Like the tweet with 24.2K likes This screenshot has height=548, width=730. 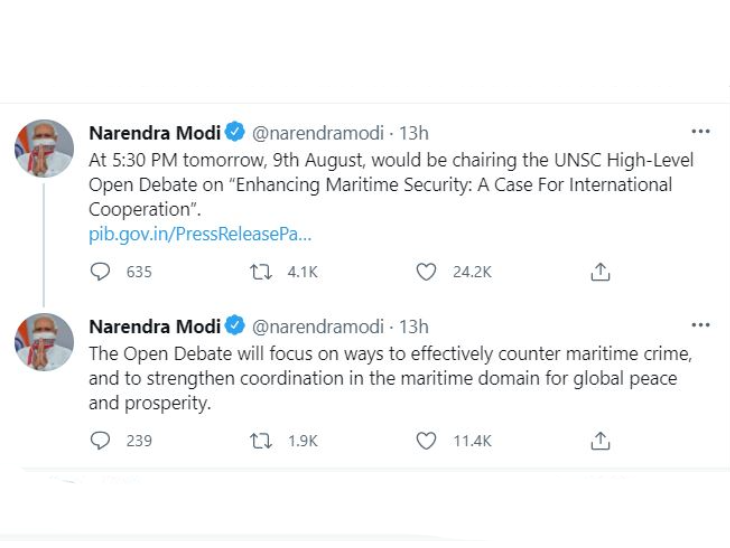tap(427, 272)
